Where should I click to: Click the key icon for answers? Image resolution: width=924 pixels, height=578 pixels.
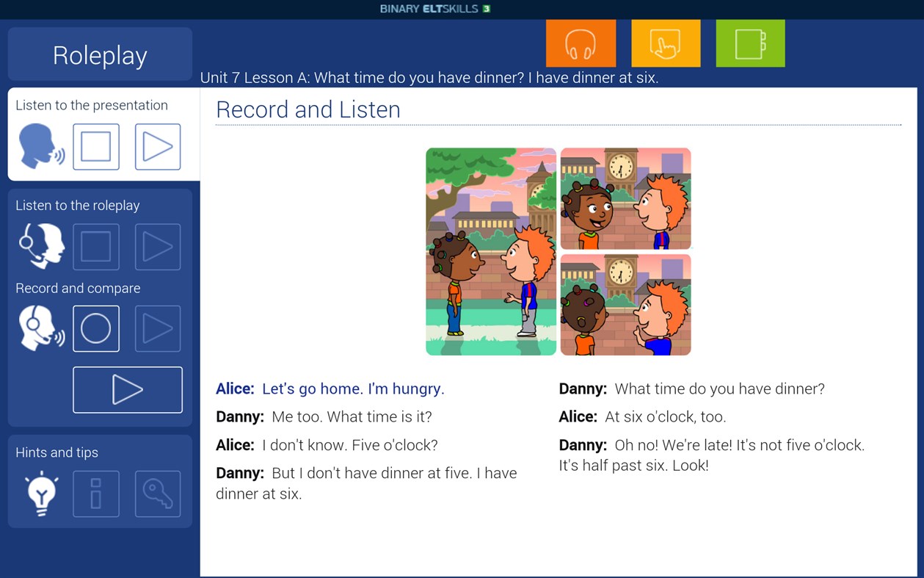pos(157,494)
